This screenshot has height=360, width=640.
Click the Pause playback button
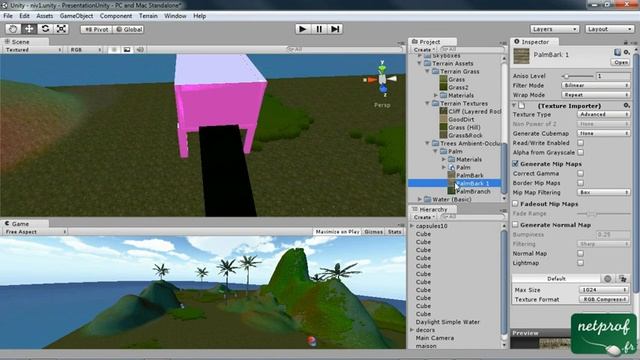[x=319, y=29]
